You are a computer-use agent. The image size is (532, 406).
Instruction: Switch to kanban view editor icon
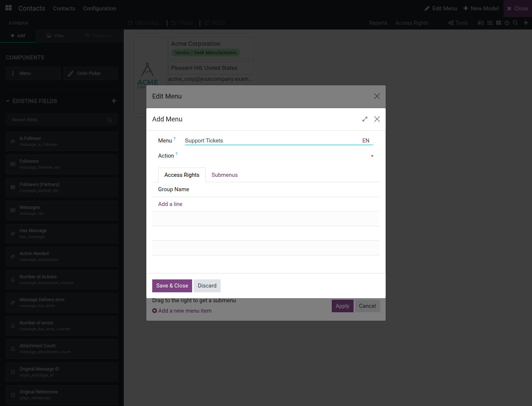point(498,23)
